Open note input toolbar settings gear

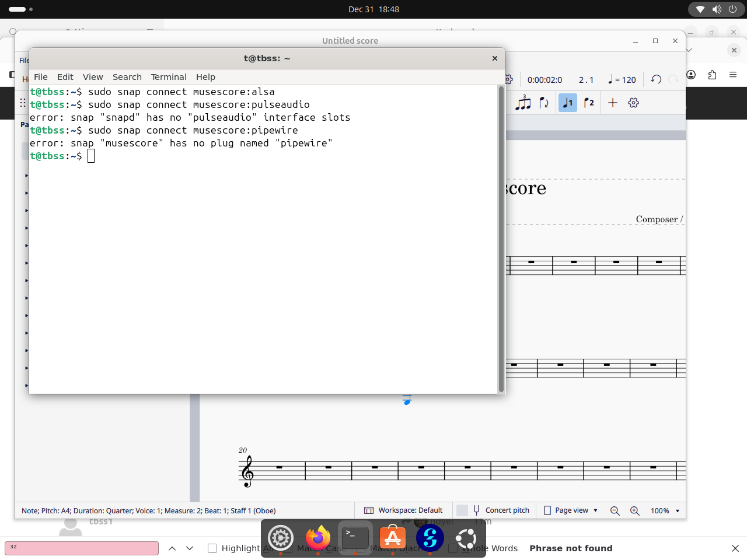634,103
